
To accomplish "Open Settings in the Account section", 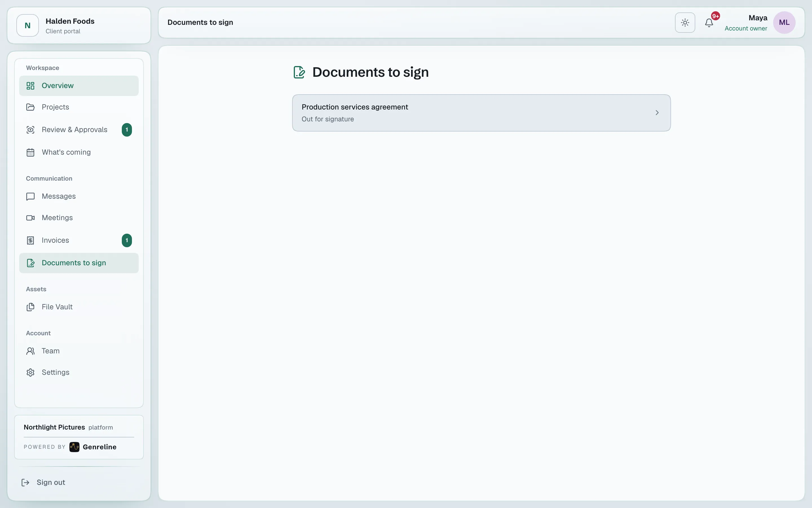I will [79, 373].
